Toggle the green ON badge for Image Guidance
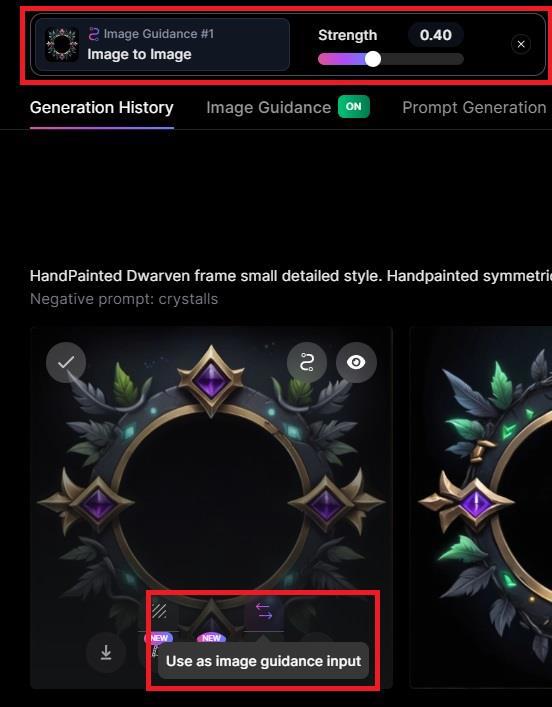This screenshot has height=707, width=552. 354,107
